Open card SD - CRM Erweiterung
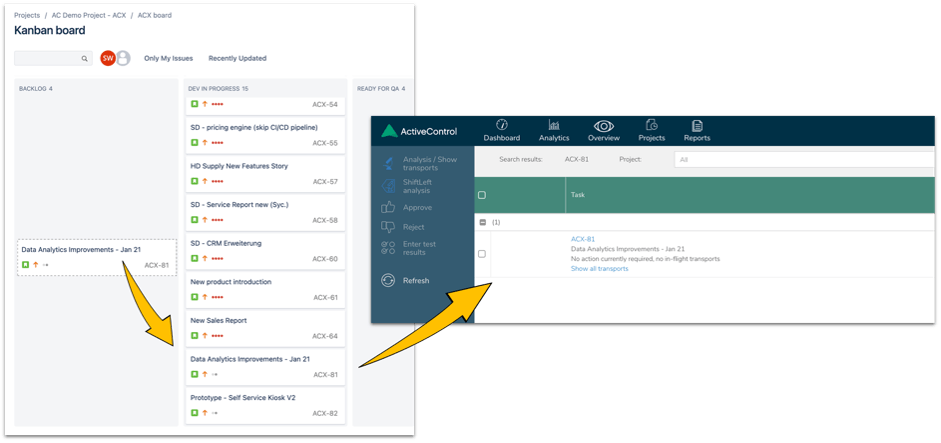Screen dimensions: 941x443 tap(265, 251)
